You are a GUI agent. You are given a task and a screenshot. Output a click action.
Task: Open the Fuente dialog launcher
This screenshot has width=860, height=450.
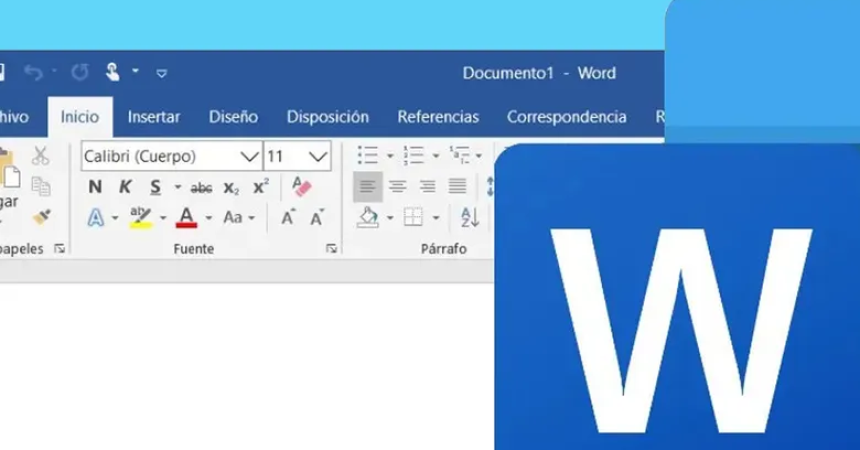pos(331,249)
